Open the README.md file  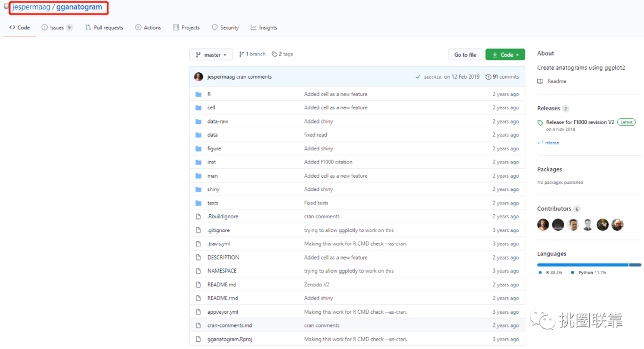point(222,285)
